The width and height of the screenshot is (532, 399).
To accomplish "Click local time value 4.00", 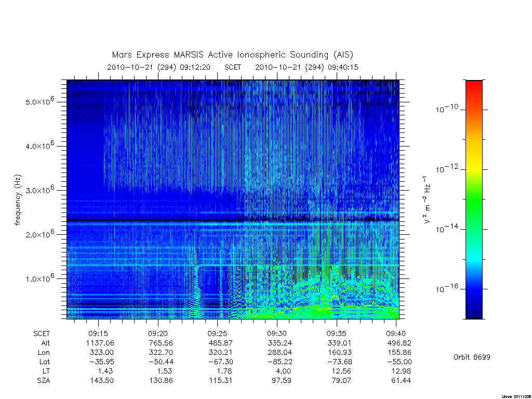I will coord(284,371).
